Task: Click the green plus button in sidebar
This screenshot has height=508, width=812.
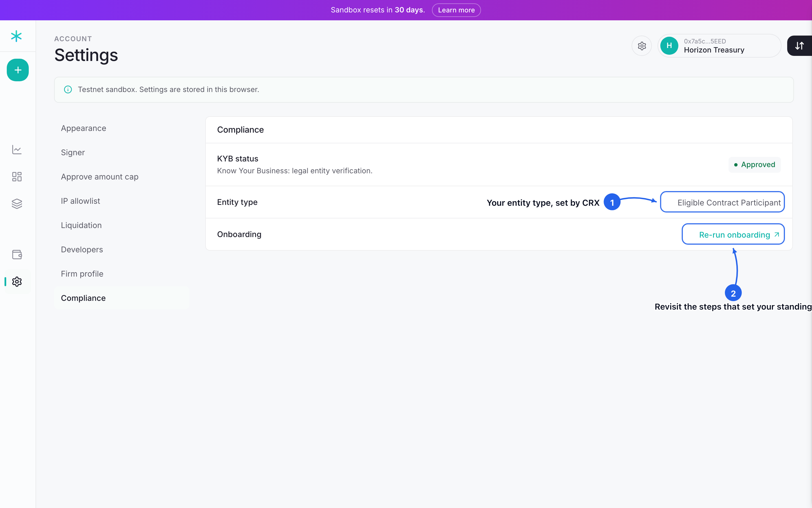Action: 18,70
